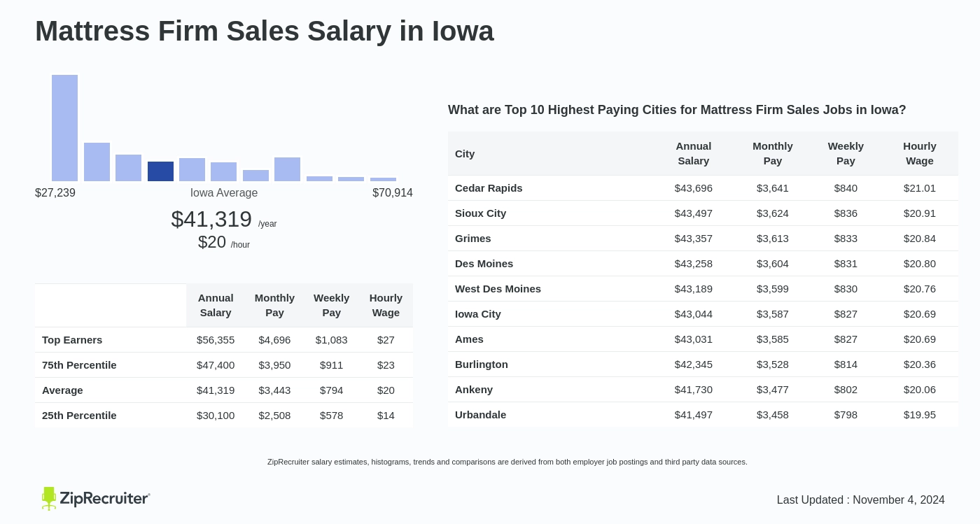Click the Top Earners annual salary $56,355

click(x=216, y=340)
